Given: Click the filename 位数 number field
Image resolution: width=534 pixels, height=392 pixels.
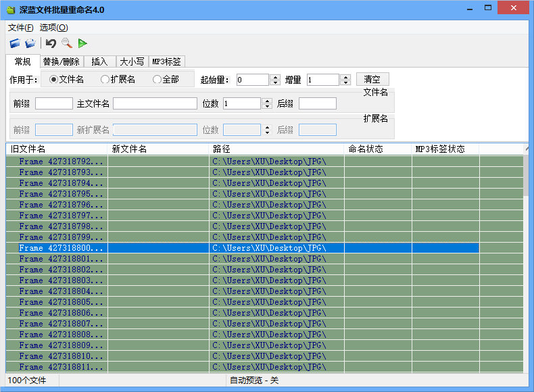Looking at the screenshot, I should coord(242,103).
